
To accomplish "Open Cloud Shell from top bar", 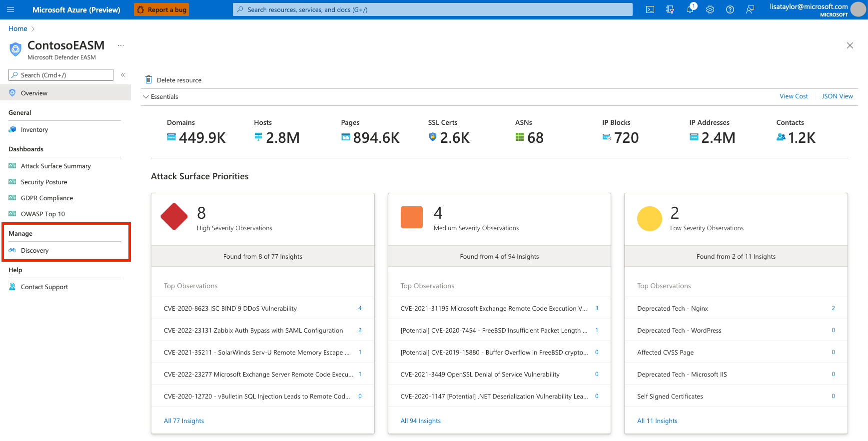I will coord(650,9).
